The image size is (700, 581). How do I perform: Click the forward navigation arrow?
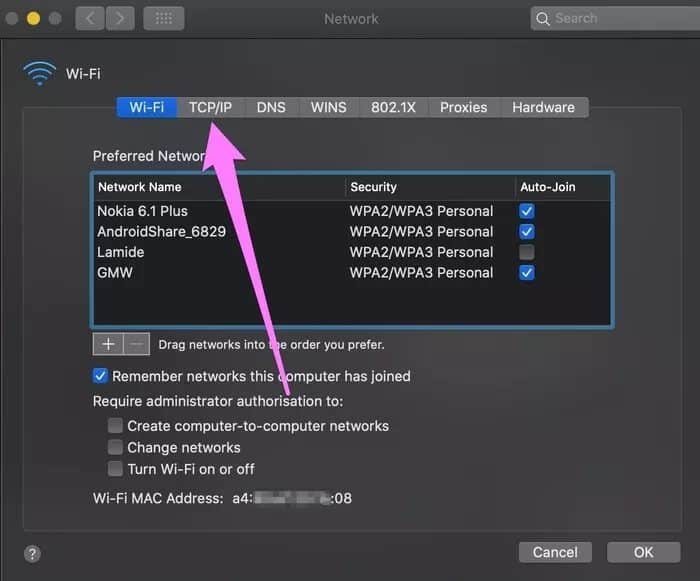120,18
